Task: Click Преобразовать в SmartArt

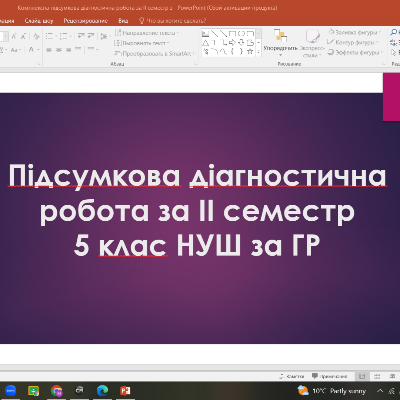Action: point(155,53)
